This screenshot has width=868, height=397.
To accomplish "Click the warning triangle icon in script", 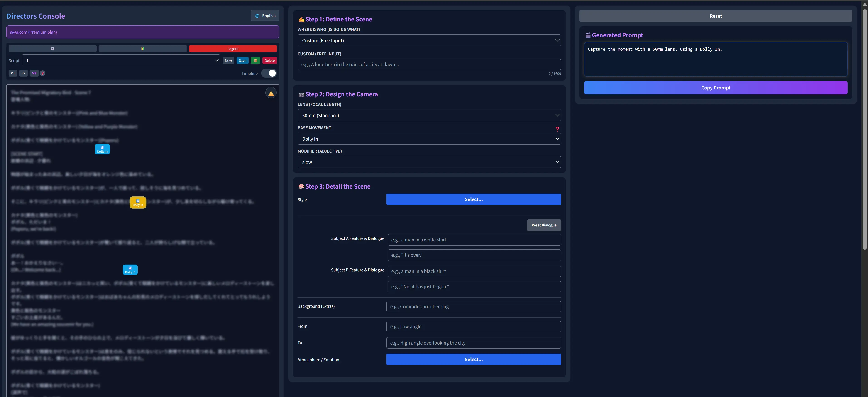I will point(271,93).
